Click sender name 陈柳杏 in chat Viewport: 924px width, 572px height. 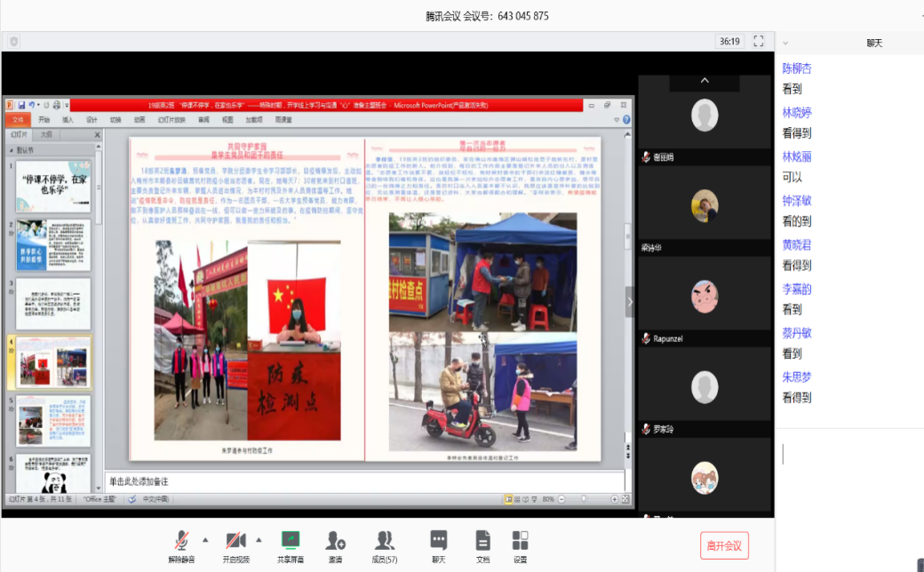click(x=796, y=68)
